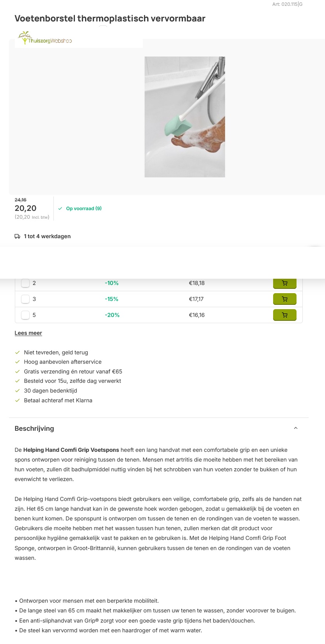
Task: Click the Beschrijving section heading
Action: pos(34,428)
